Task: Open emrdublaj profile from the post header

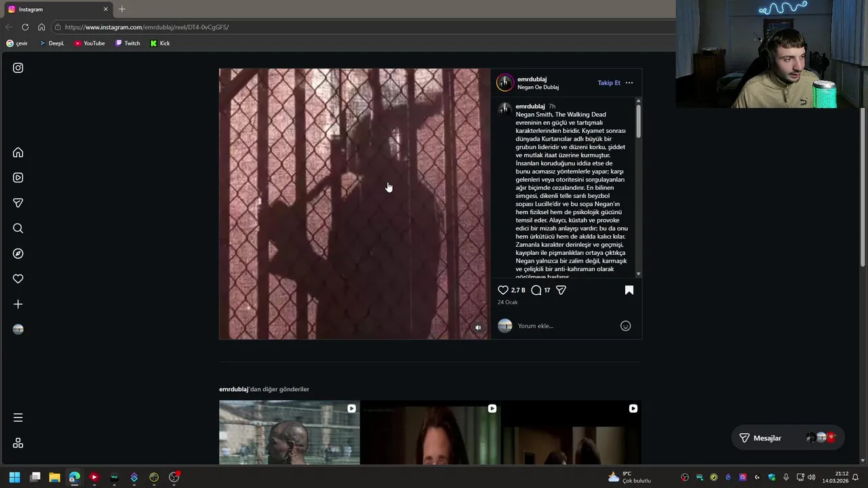Action: (x=532, y=79)
